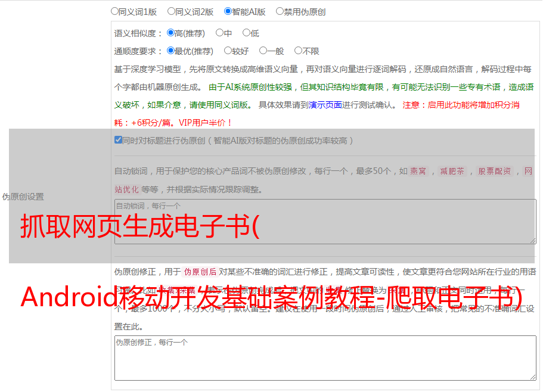Click the 自动锁词 textarea resize handle
This screenshot has width=543, height=392.
point(533,241)
